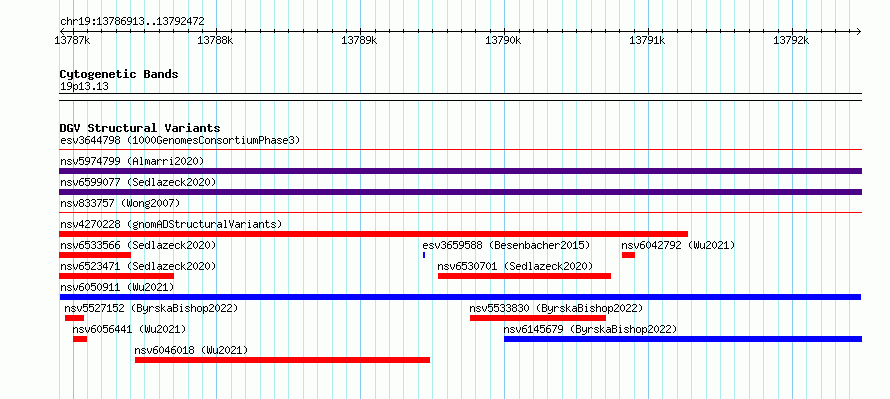This screenshot has width=890, height=399.
Task: Open the nsv5533830 (ByrskaBishop2022) label
Action: click(x=556, y=308)
